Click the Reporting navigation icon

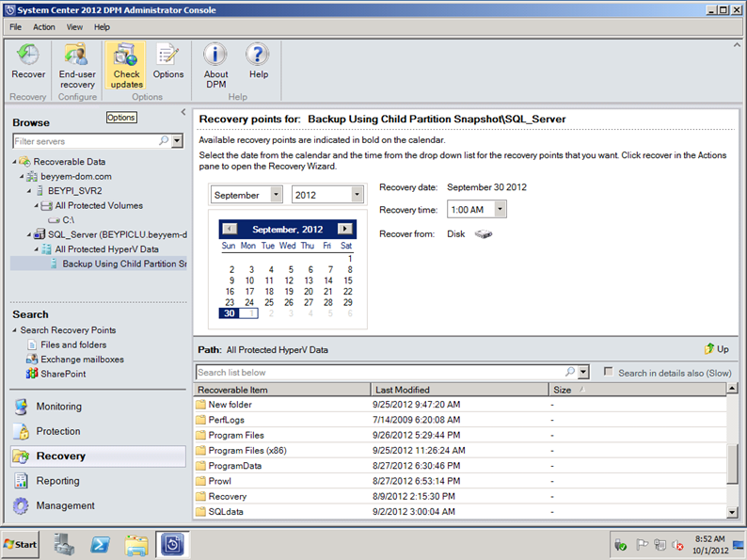[x=21, y=481]
